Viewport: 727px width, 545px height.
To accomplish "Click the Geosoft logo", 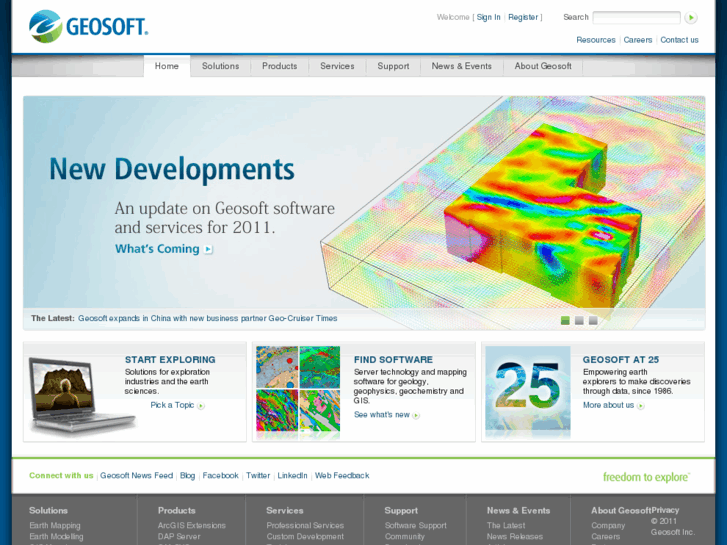I will coord(89,26).
